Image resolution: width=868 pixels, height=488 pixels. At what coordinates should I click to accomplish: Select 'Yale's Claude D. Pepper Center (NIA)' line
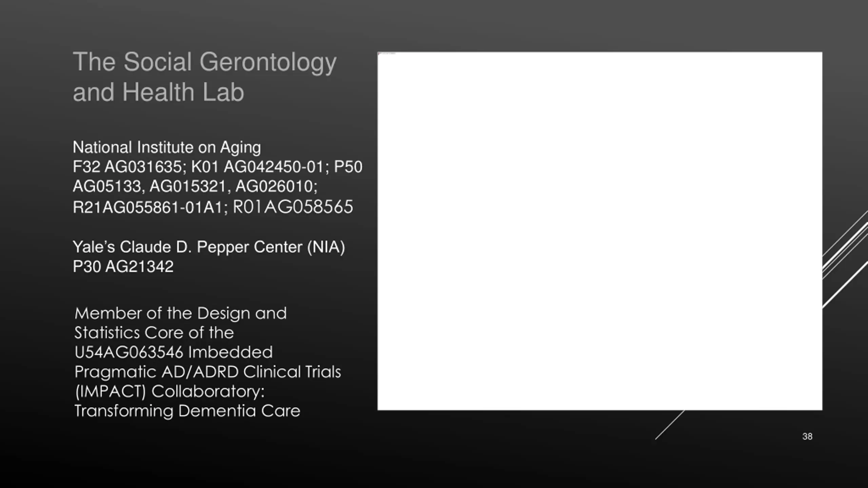pyautogui.click(x=209, y=247)
